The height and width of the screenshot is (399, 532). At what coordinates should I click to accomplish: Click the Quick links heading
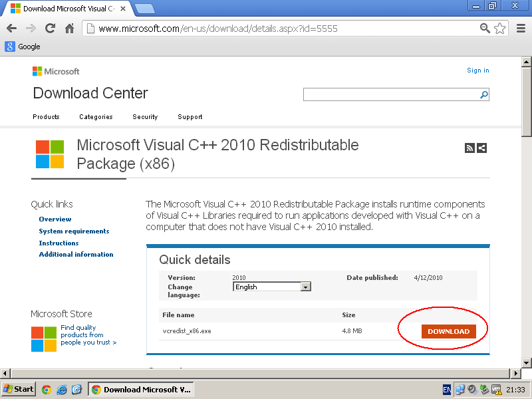(52, 204)
